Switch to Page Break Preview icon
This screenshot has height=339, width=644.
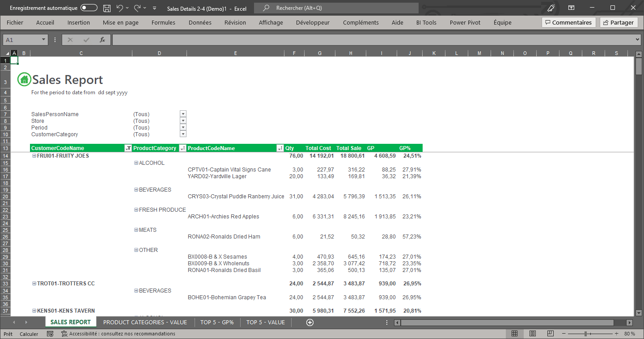coord(550,334)
